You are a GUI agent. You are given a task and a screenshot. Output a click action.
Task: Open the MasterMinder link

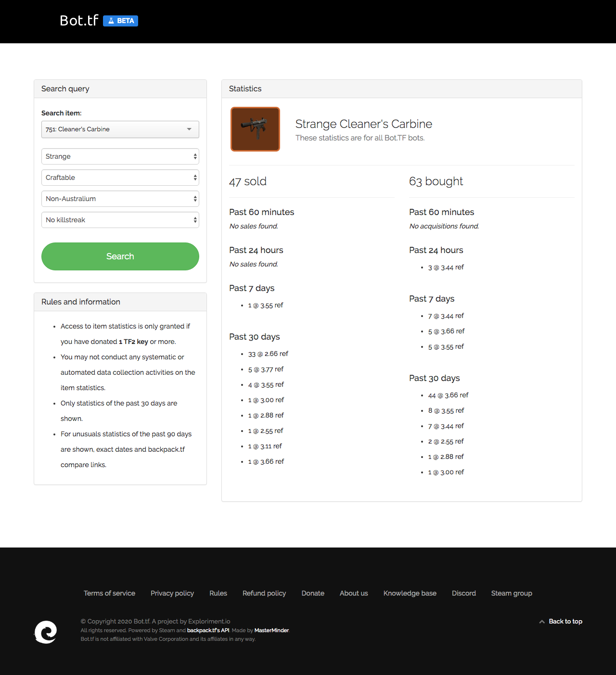(271, 630)
